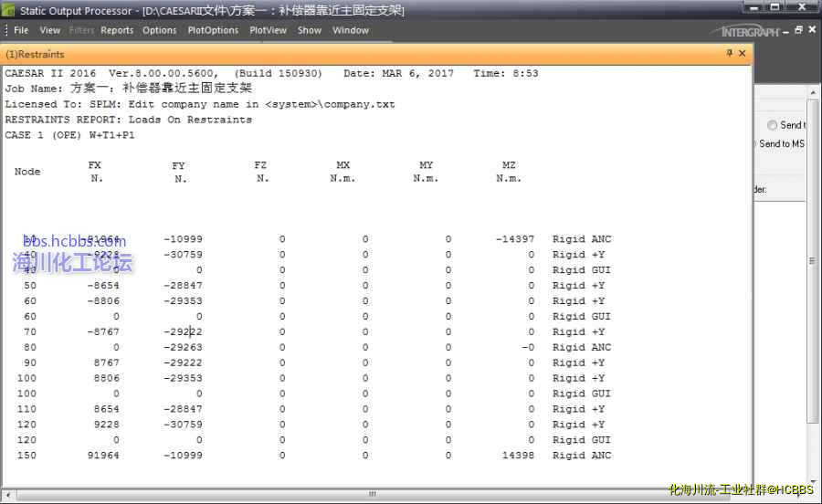Select the (1)Restraints tab header
This screenshot has width=822, height=504.
(35, 54)
